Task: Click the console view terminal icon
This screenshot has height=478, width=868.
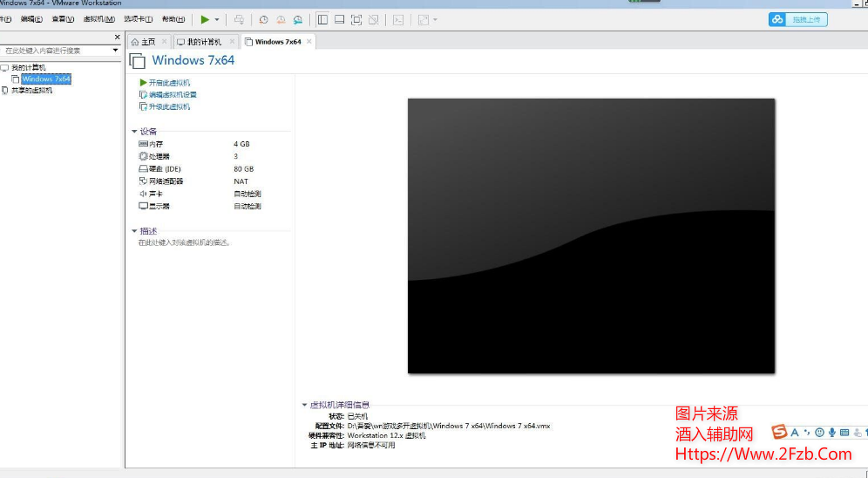Action: point(398,19)
